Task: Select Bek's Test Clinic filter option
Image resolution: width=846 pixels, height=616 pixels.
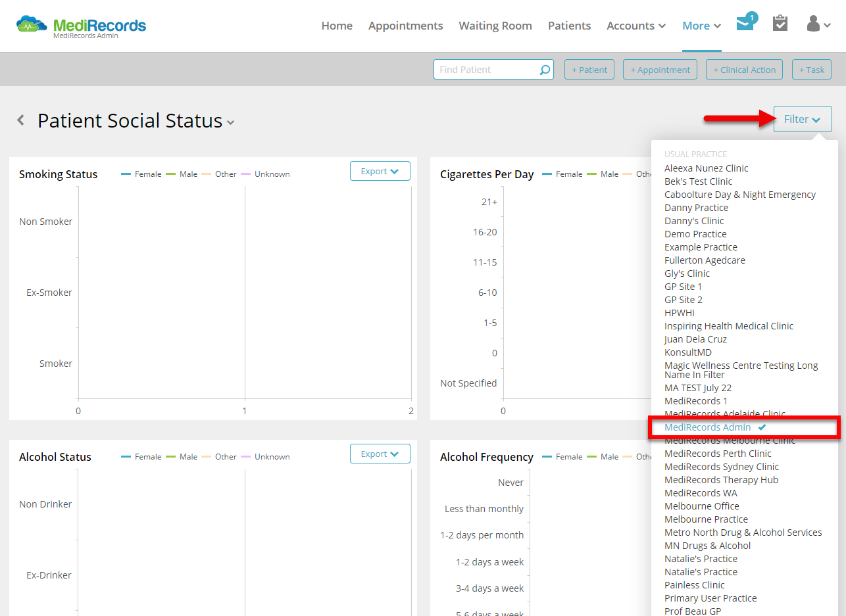Action: tap(698, 181)
